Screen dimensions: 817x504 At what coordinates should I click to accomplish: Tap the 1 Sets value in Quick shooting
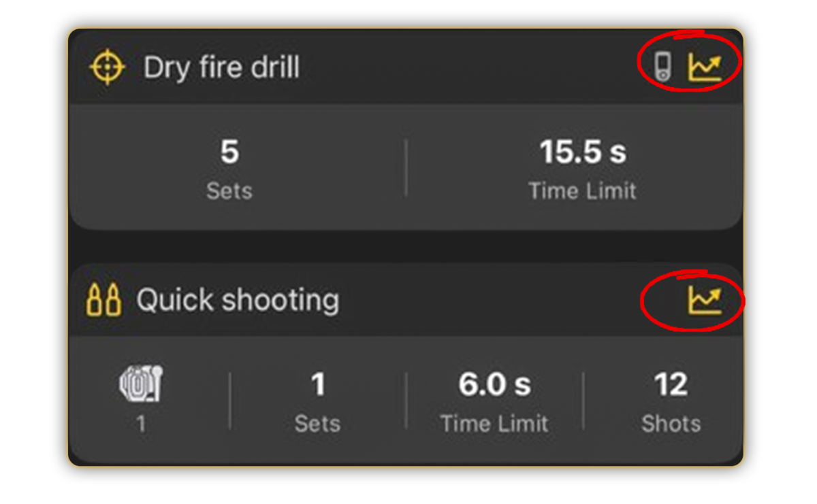click(x=318, y=385)
